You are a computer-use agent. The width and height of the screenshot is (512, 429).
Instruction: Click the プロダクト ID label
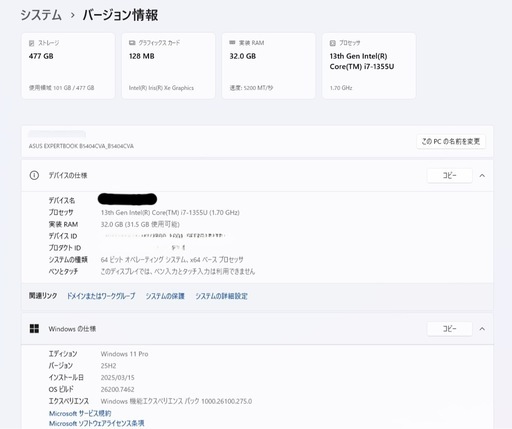tap(65, 248)
